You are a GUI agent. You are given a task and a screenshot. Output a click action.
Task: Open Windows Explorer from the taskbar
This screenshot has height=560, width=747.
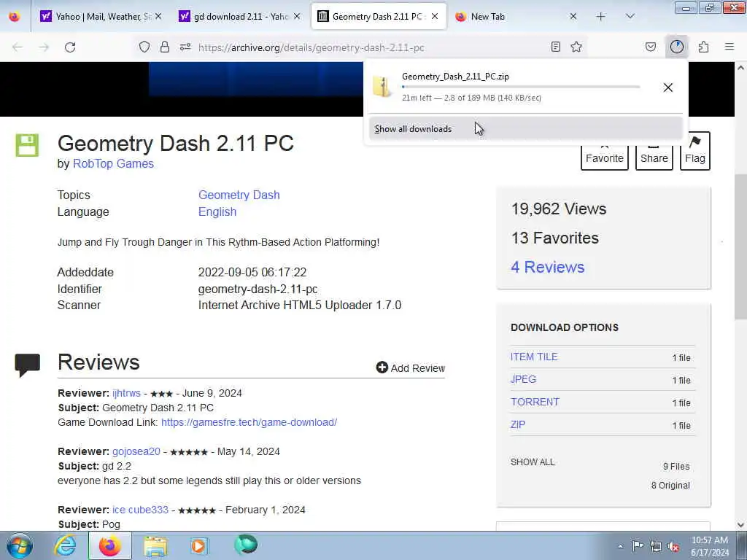point(155,545)
